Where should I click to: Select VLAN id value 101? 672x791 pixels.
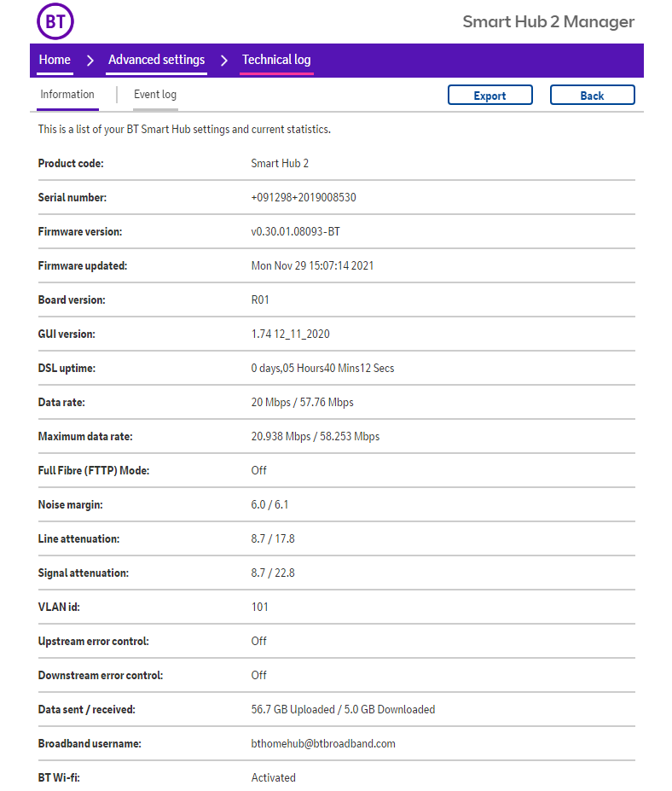(259, 607)
